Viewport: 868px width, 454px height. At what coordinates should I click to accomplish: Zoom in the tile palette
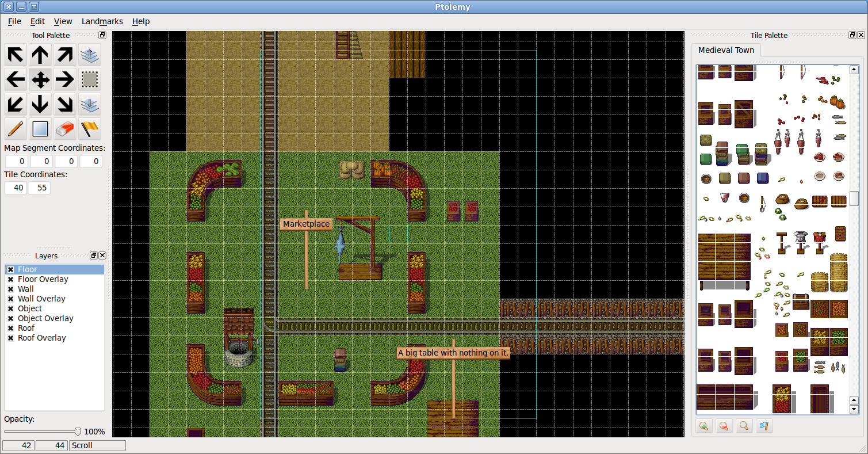tap(703, 426)
